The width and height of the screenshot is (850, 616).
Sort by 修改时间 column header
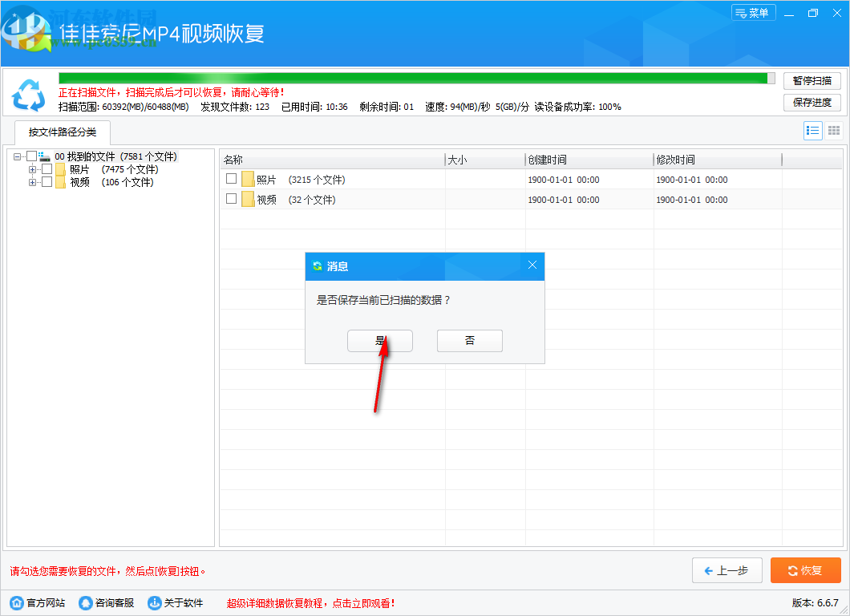click(718, 160)
